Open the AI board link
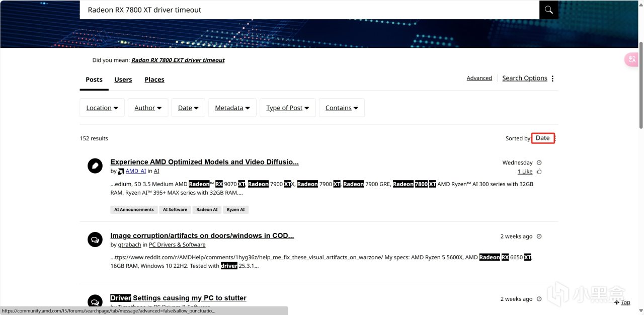The image size is (644, 315). coord(156,171)
